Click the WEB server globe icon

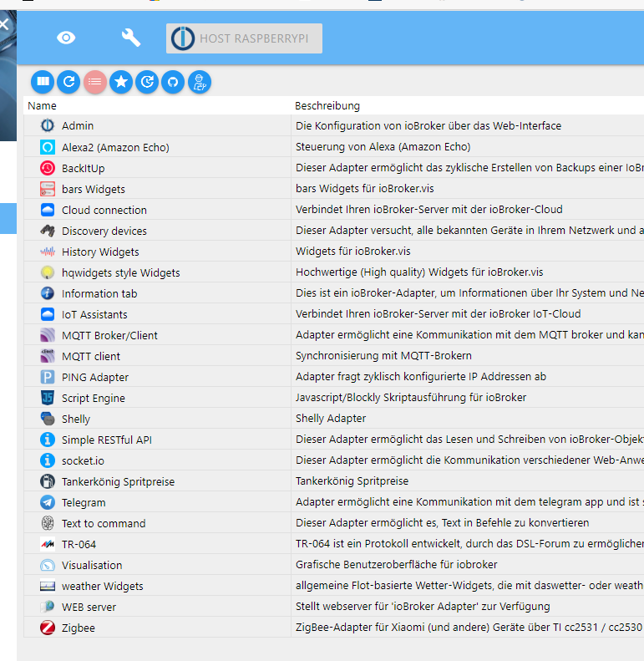click(48, 607)
